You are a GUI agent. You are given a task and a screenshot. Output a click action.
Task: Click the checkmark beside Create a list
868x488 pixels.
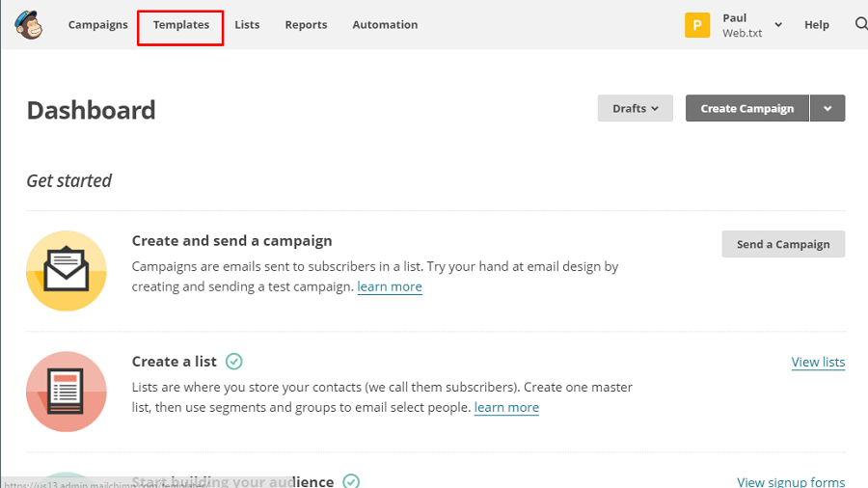point(234,362)
